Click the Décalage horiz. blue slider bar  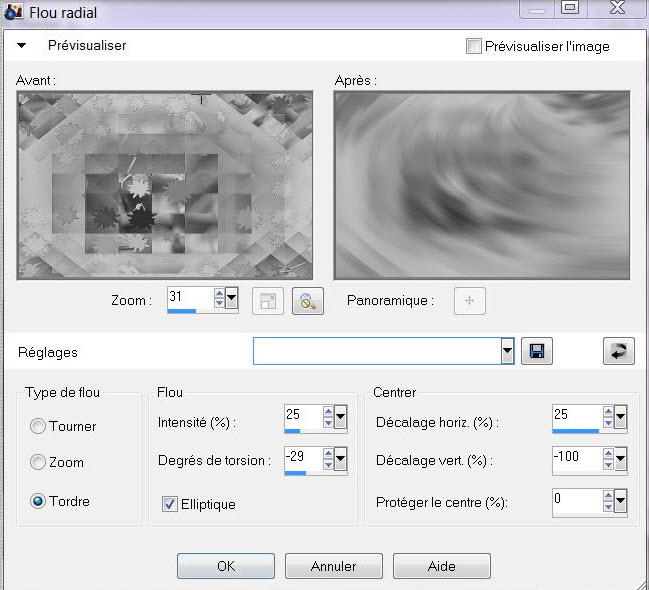(x=576, y=431)
